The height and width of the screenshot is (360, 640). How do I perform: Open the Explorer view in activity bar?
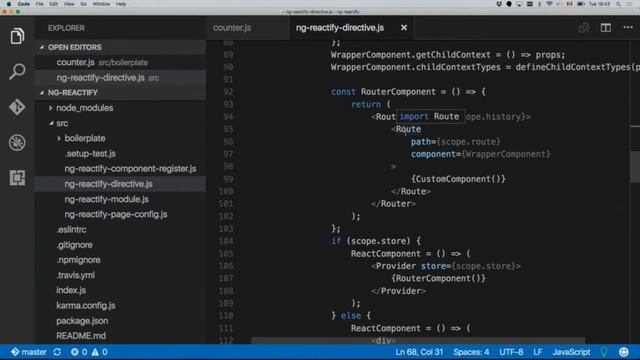(17, 36)
